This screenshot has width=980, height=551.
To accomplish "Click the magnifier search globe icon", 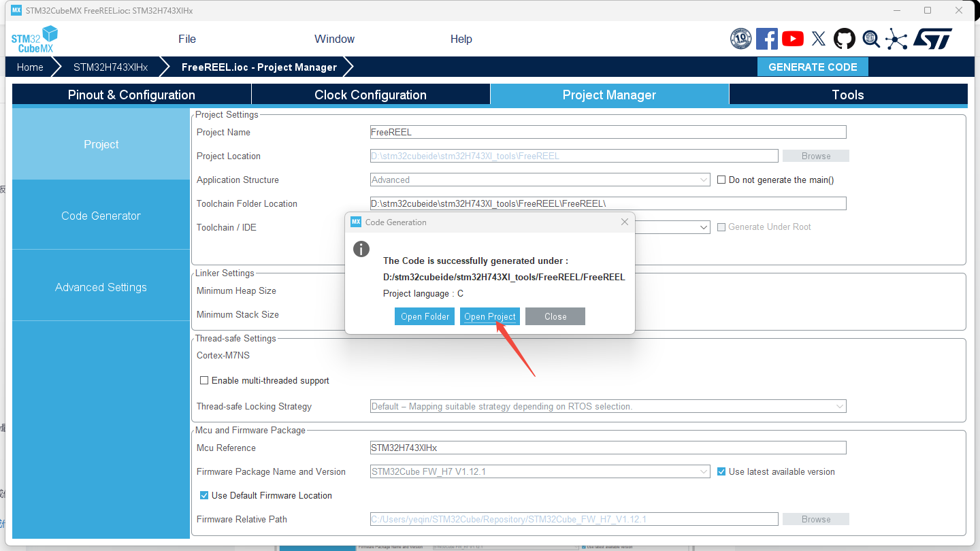I will coord(871,39).
